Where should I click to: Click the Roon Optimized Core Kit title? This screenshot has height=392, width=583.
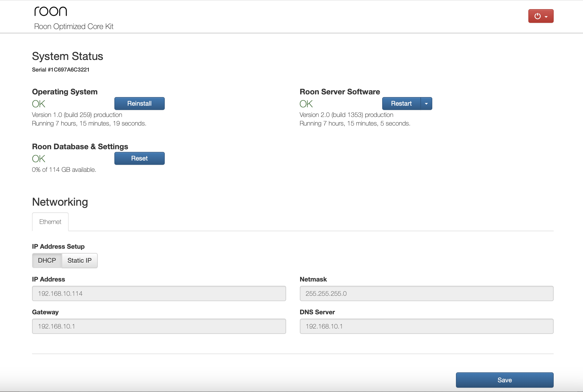74,27
